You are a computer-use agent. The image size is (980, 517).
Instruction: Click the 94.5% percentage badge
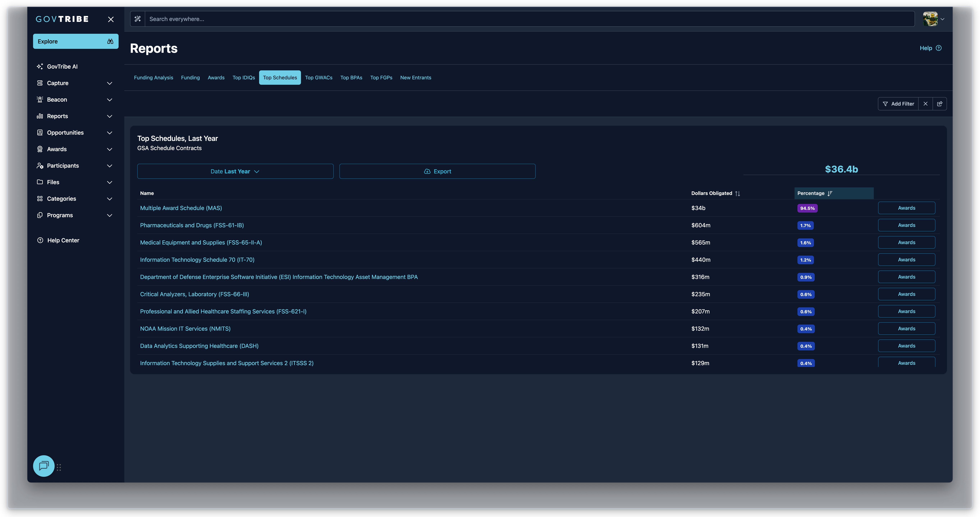pyautogui.click(x=807, y=208)
